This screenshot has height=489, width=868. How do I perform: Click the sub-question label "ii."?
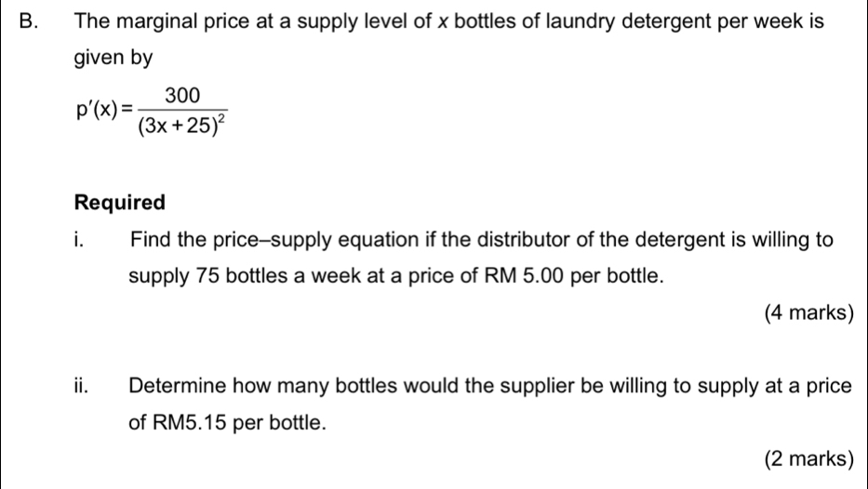(86, 386)
